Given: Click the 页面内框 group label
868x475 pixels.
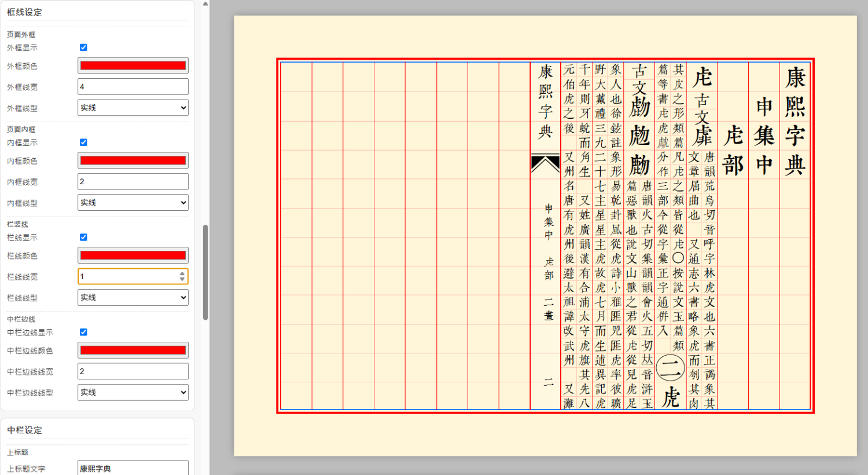Looking at the screenshot, I should 21,130.
